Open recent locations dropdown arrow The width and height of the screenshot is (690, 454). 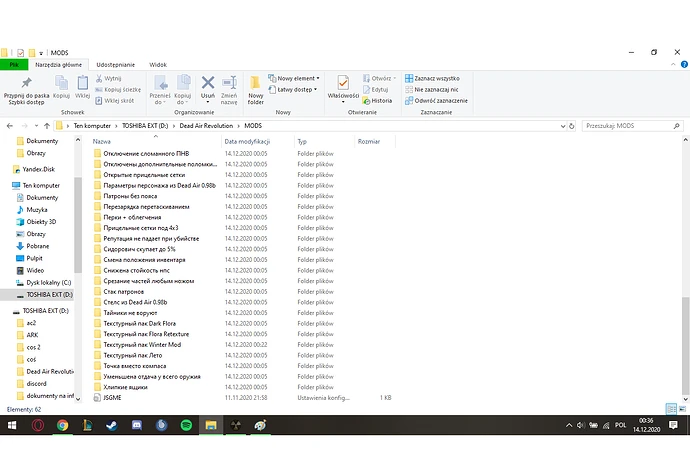tap(36, 126)
